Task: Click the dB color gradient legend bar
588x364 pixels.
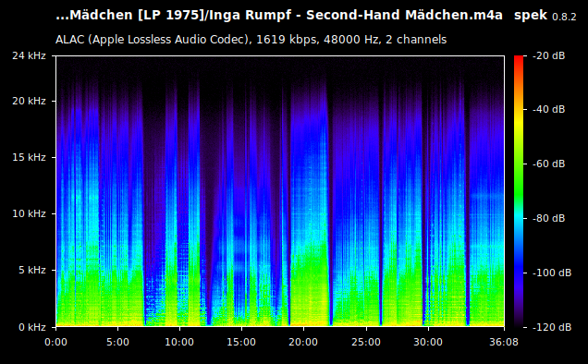Action: pyautogui.click(x=519, y=191)
